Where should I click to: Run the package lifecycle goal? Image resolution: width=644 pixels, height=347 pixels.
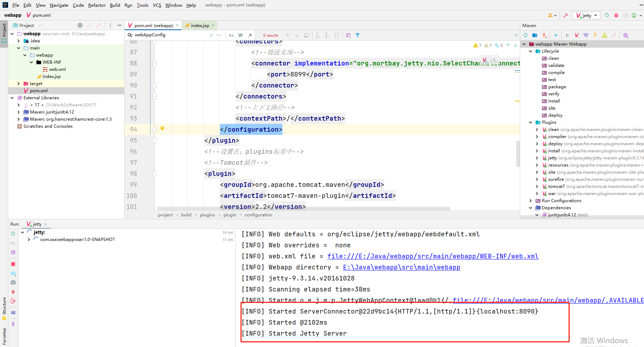tap(557, 87)
